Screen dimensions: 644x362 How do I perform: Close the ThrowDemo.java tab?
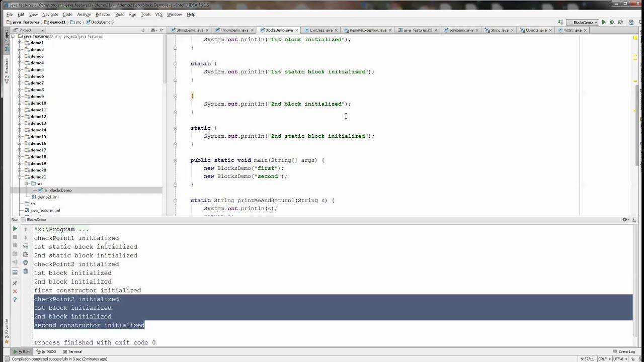pos(253,30)
